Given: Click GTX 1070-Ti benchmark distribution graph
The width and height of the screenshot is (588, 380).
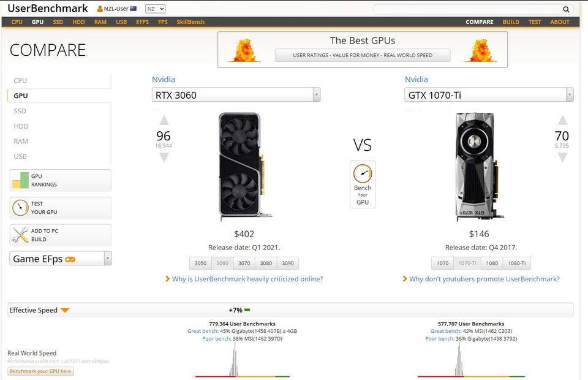Looking at the screenshot, I should (x=471, y=360).
